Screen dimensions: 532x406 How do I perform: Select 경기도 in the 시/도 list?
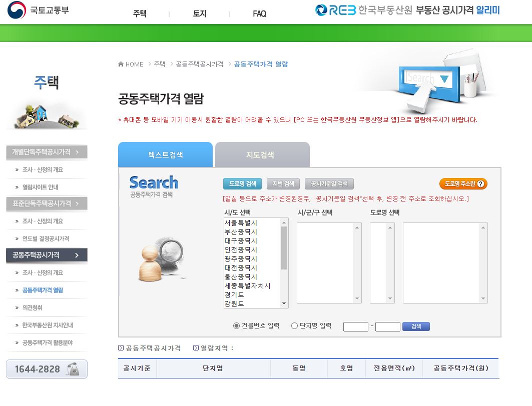(252, 294)
